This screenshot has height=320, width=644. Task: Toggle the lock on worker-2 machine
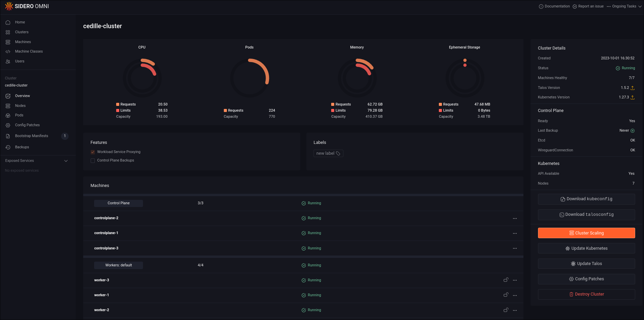506,310
